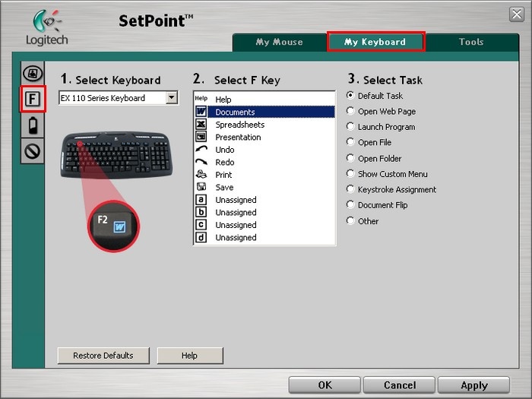Select the Document Flip option
This screenshot has width=532, height=399.
coord(350,204)
